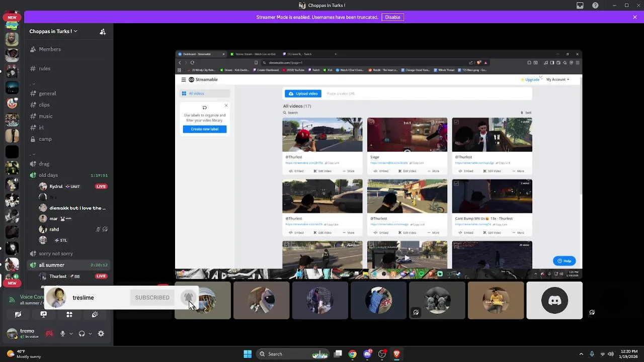The height and width of the screenshot is (362, 644).
Task: Select the Discord logo participant tile
Action: click(554, 301)
